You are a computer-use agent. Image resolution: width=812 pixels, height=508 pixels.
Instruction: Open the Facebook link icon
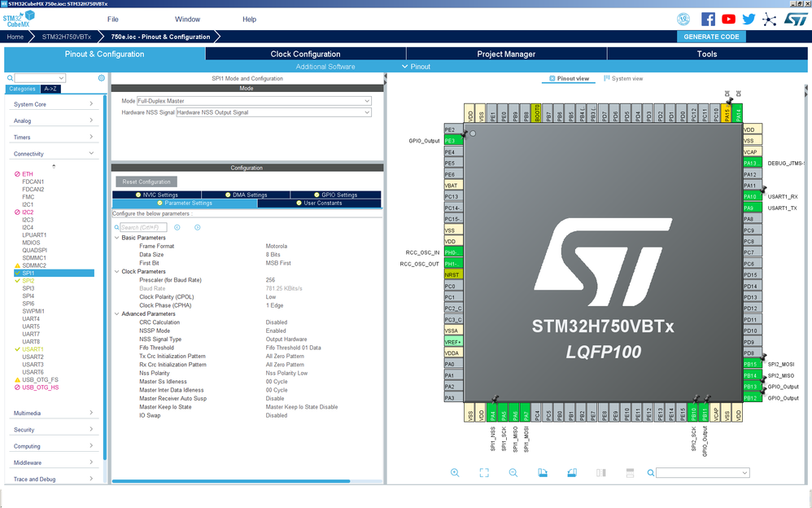(708, 20)
